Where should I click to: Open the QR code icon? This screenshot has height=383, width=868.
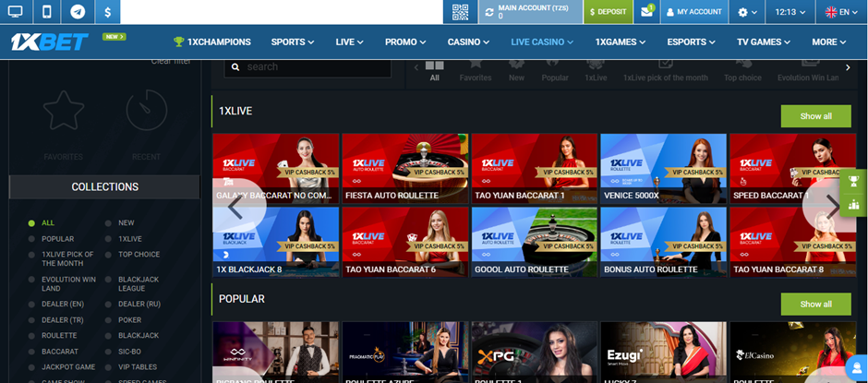(x=460, y=12)
